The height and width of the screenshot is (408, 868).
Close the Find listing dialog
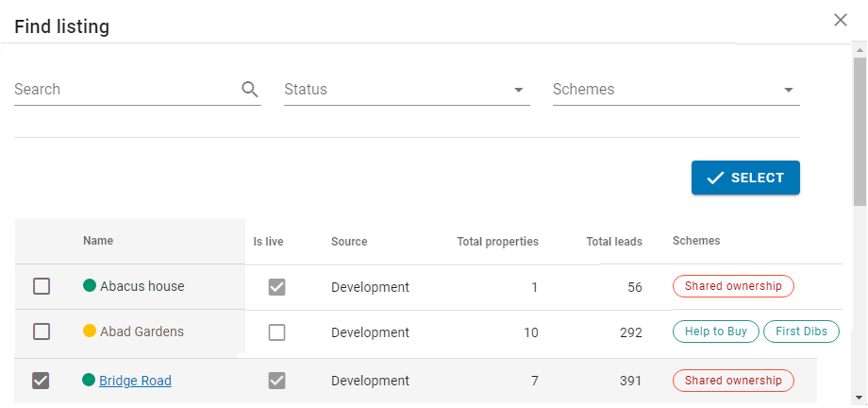click(x=841, y=21)
